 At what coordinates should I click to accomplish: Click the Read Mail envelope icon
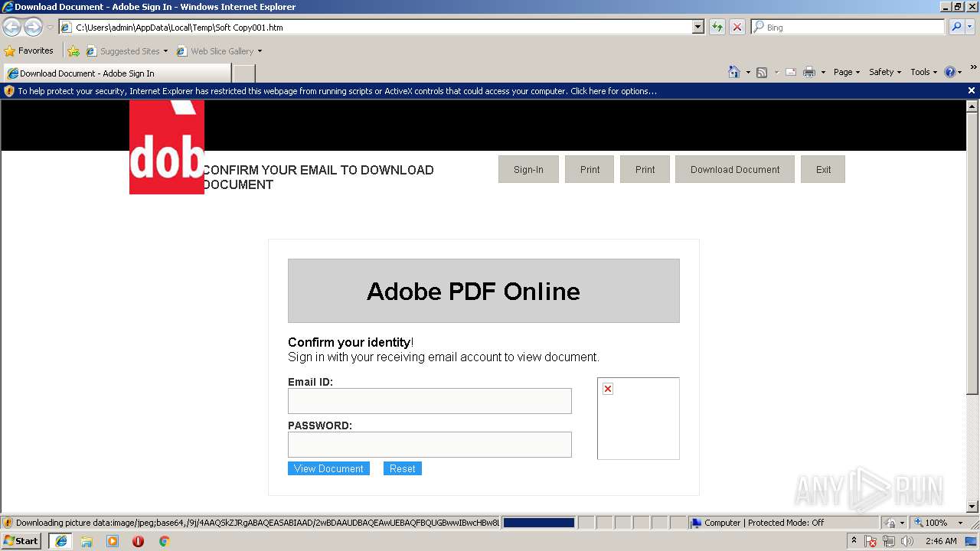click(x=791, y=72)
